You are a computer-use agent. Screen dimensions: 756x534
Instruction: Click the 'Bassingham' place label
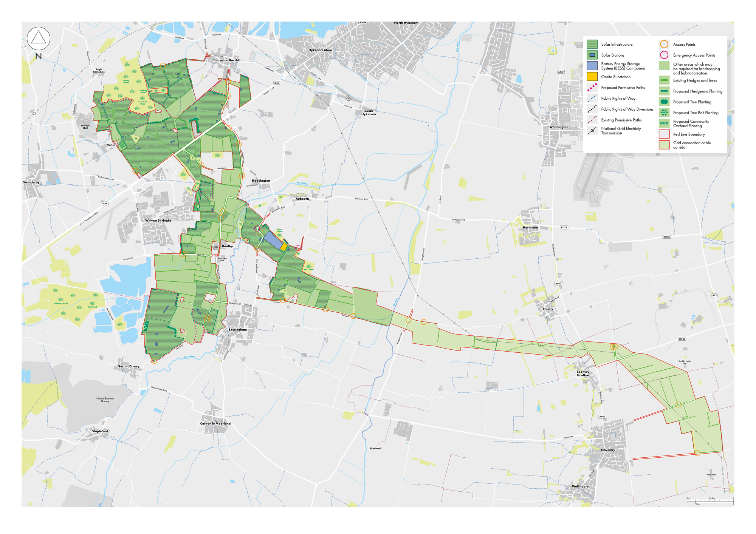tap(237, 330)
